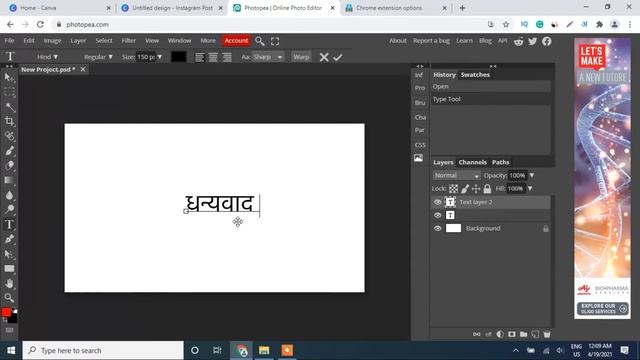Image resolution: width=640 pixels, height=360 pixels.
Task: Cancel the text edit with X
Action: [x=324, y=57]
